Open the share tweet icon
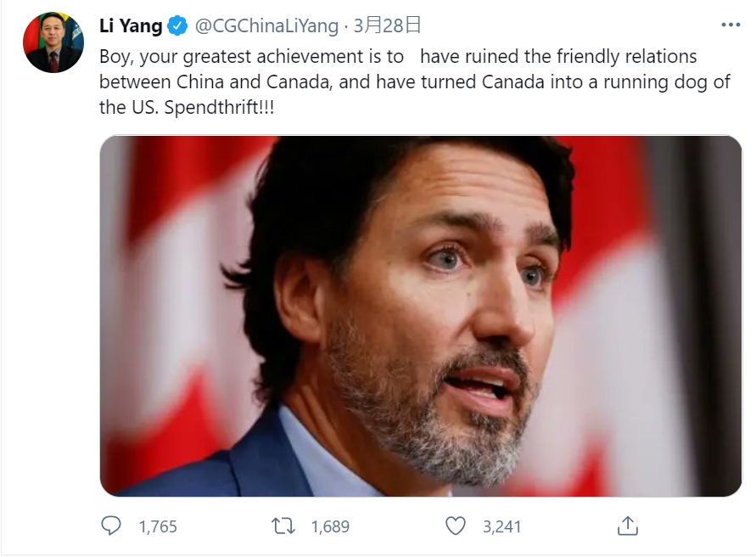This screenshot has height=557, width=756. point(627,526)
